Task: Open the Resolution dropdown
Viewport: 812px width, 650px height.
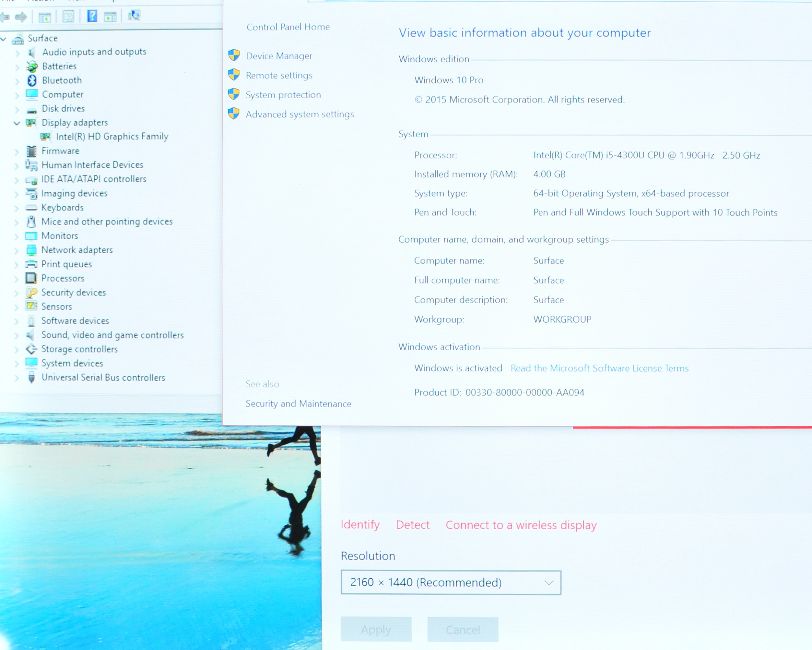Action: tap(451, 583)
